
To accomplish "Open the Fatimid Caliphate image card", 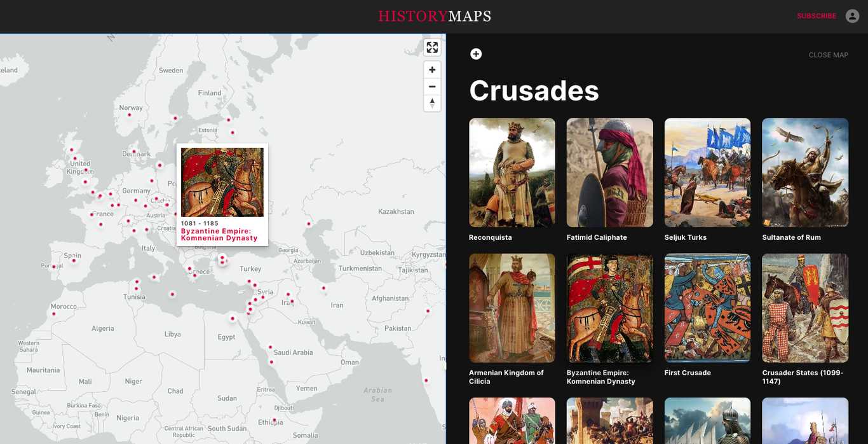I will pyautogui.click(x=610, y=172).
